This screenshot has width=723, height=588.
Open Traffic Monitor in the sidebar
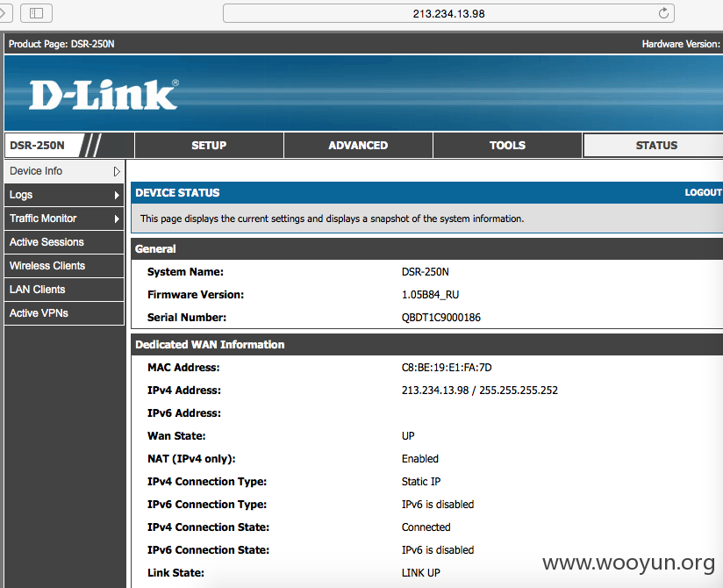(x=64, y=219)
